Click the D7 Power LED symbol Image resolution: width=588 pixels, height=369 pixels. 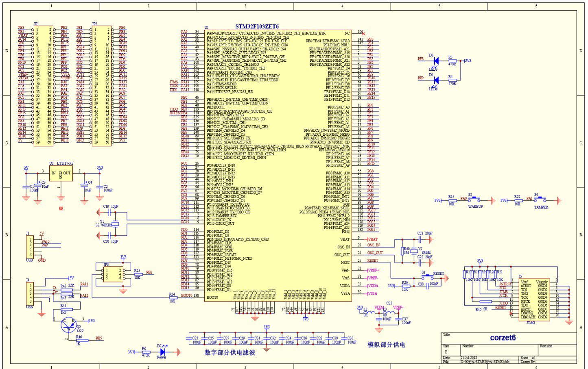click(x=163, y=352)
